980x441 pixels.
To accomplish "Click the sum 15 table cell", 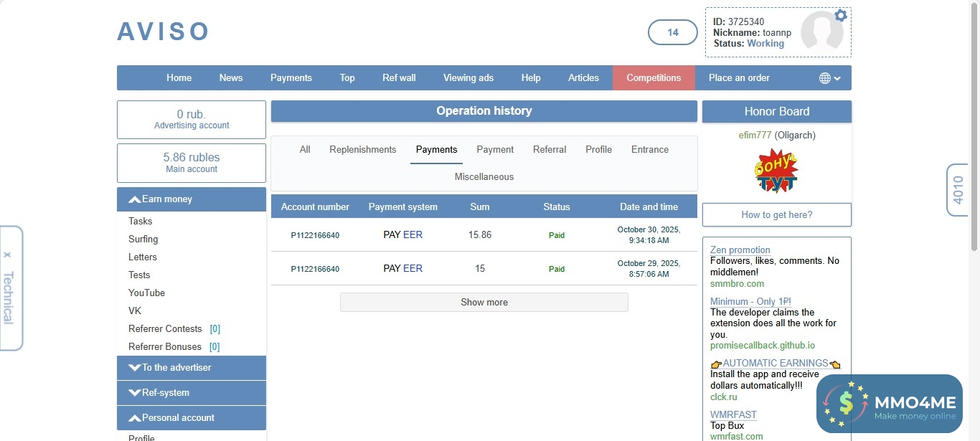I will point(480,269).
